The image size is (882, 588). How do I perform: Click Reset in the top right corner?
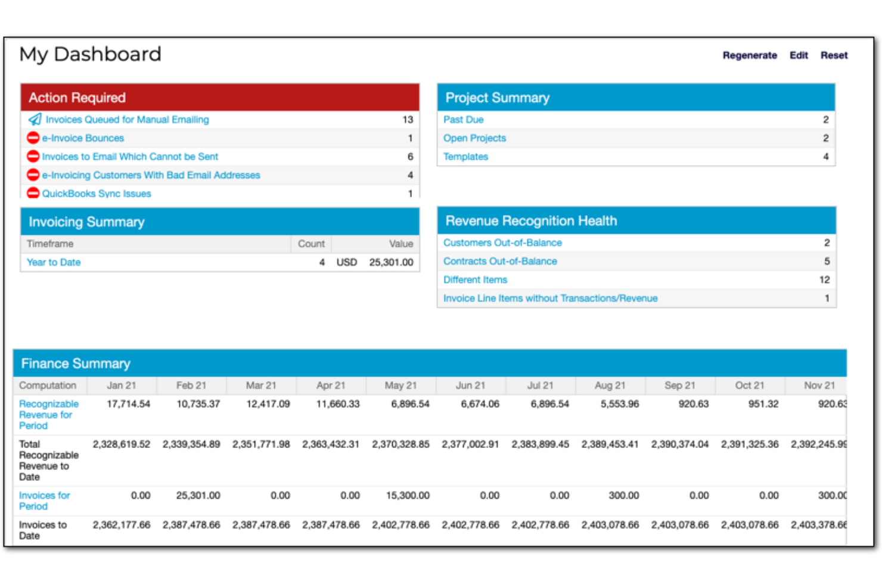coord(834,55)
